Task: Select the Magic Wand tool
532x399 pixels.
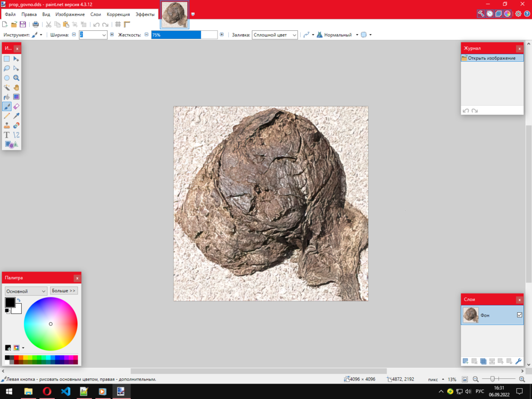Action: coord(6,87)
